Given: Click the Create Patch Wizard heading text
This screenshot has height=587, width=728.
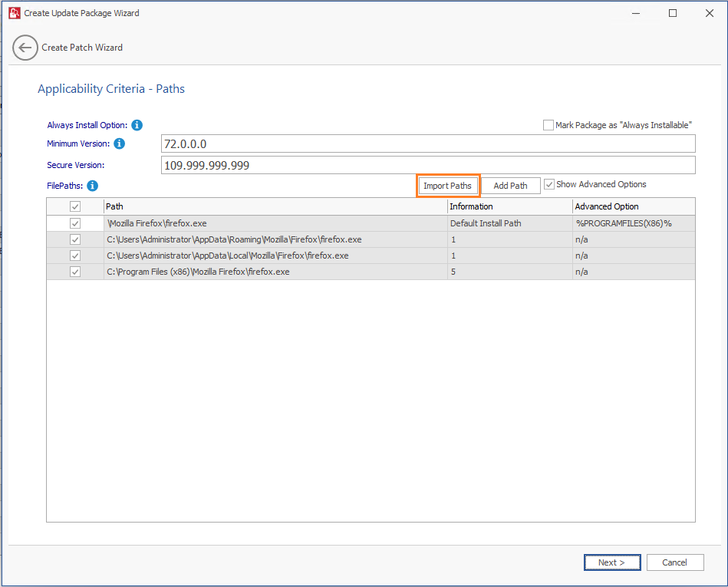Looking at the screenshot, I should [x=82, y=48].
